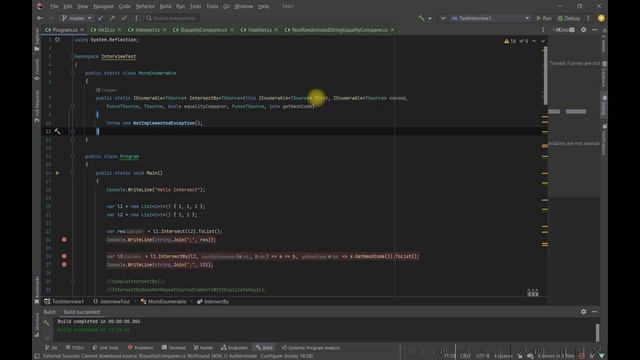Toggle breakpoint on line 27
This screenshot has height=360, width=640.
pos(64,264)
